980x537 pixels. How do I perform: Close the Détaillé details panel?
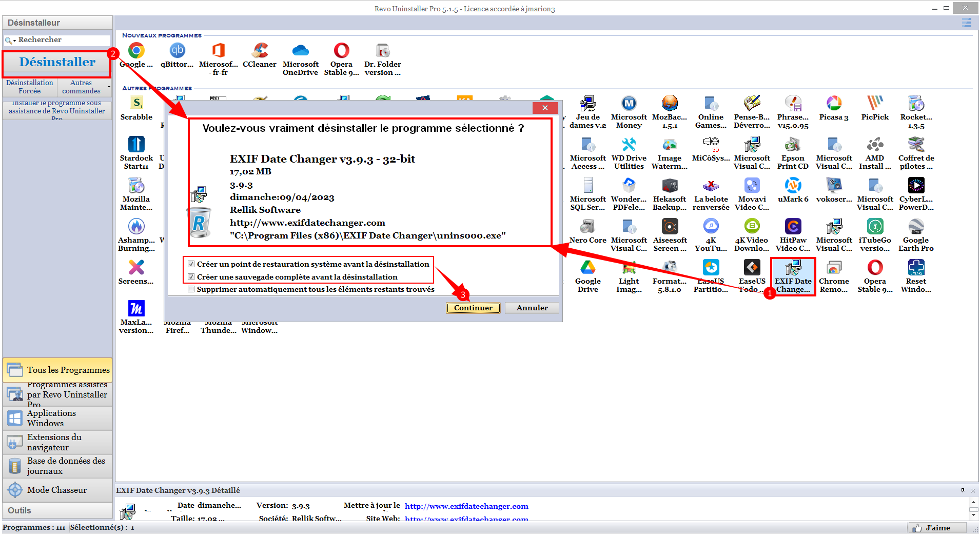point(973,490)
